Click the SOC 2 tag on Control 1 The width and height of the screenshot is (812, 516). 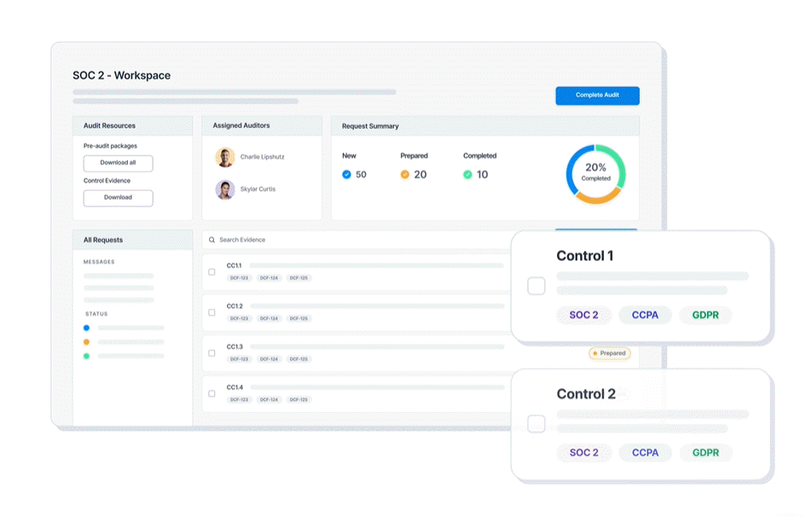click(583, 316)
